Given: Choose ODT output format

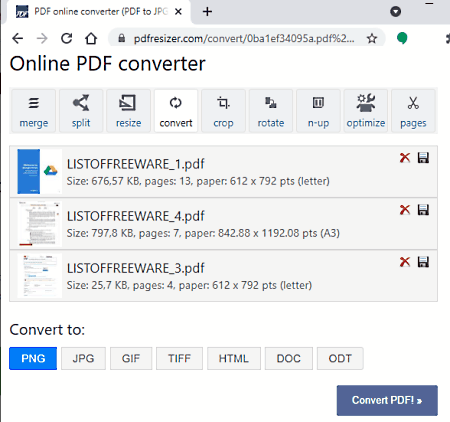Looking at the screenshot, I should 340,358.
